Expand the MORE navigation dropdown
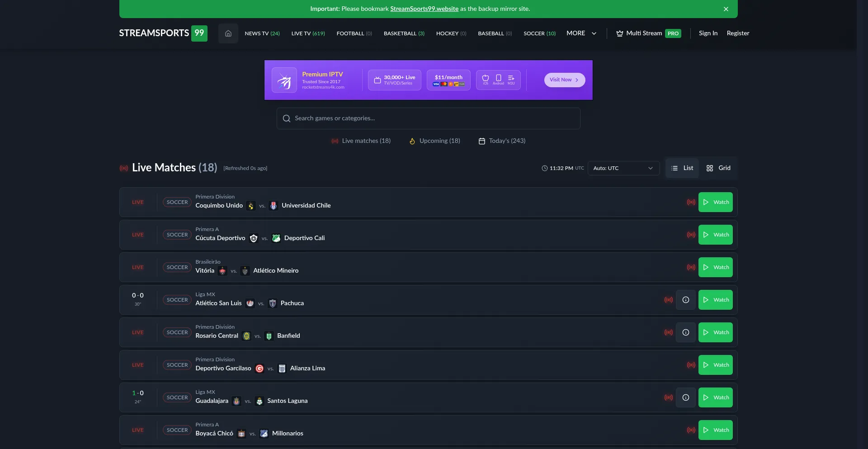The height and width of the screenshot is (449, 868). click(581, 33)
